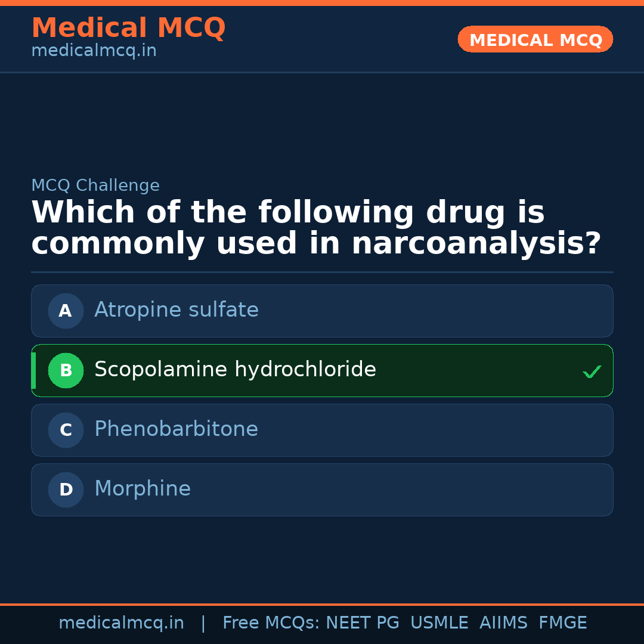Choose the Scopolamine hydrochloride answer

pos(235,370)
